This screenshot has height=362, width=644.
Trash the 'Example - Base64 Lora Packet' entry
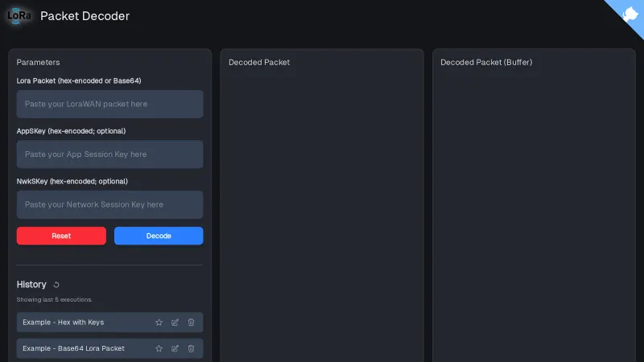(191, 348)
